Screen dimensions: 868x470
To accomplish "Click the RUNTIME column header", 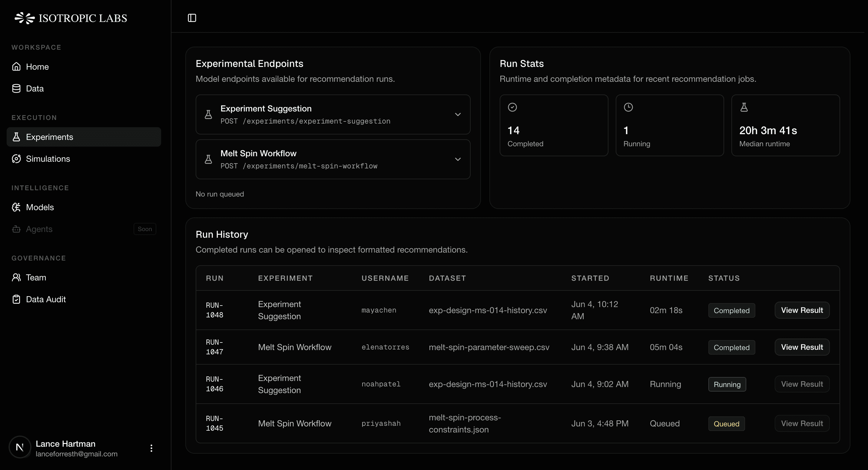I will [x=669, y=278].
